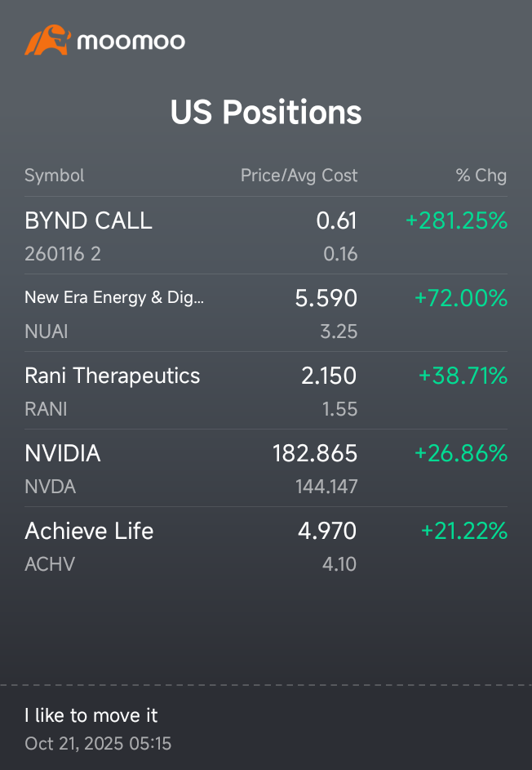
Task: Click the +281.25% change value
Action: tap(456, 220)
